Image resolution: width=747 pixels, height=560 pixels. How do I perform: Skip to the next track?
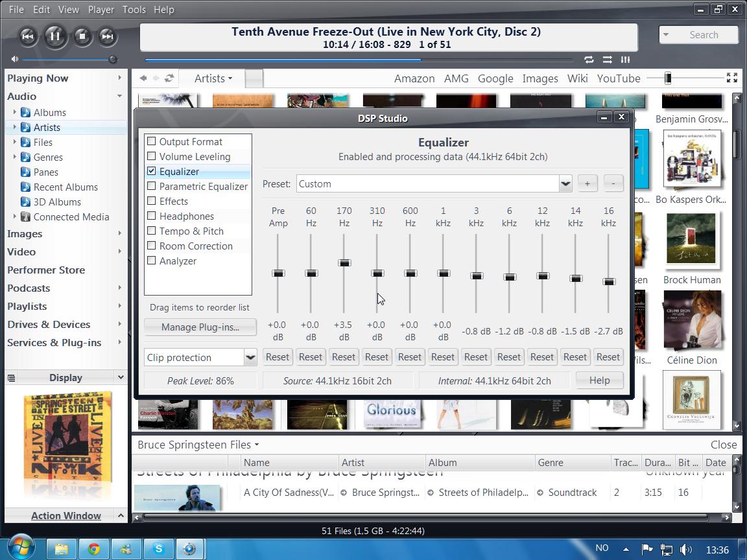[x=108, y=36]
